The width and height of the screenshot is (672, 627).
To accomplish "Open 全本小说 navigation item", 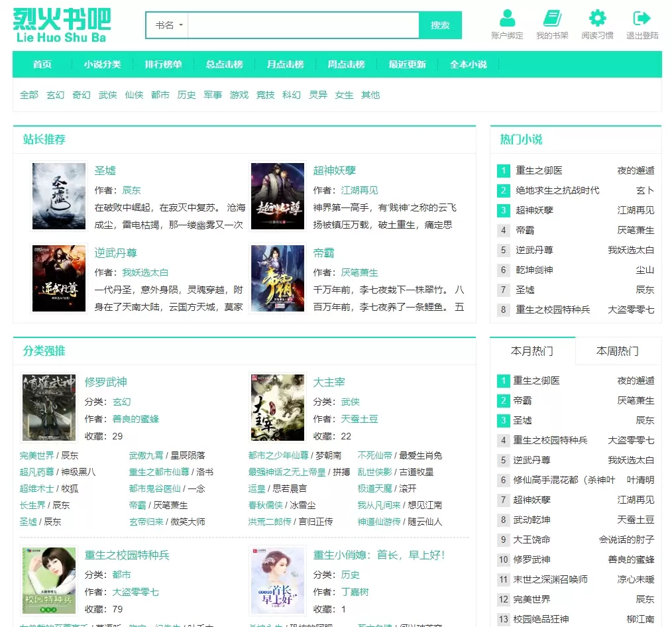I will [x=468, y=64].
